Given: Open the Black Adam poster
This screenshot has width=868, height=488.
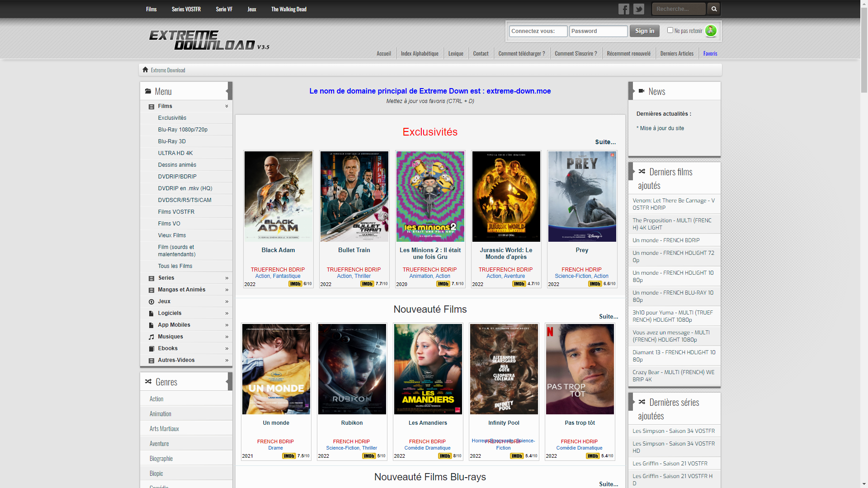Looking at the screenshot, I should click(278, 197).
